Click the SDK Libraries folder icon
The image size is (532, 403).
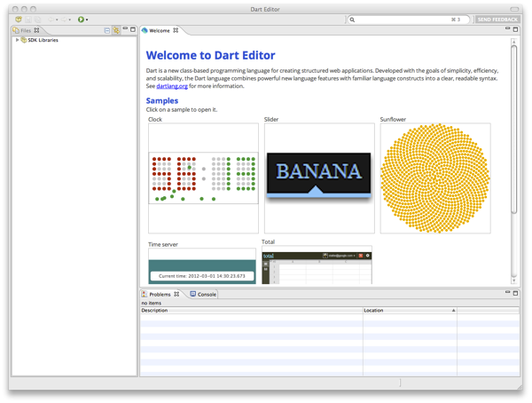(x=23, y=40)
